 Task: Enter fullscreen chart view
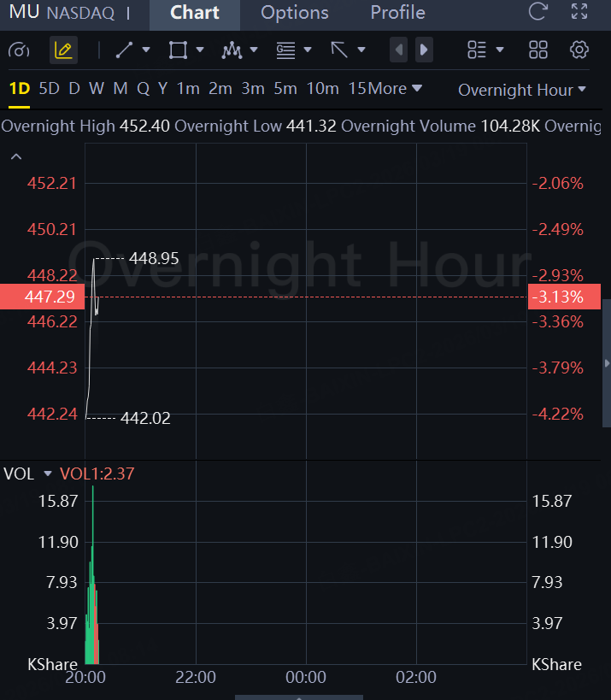tap(579, 12)
